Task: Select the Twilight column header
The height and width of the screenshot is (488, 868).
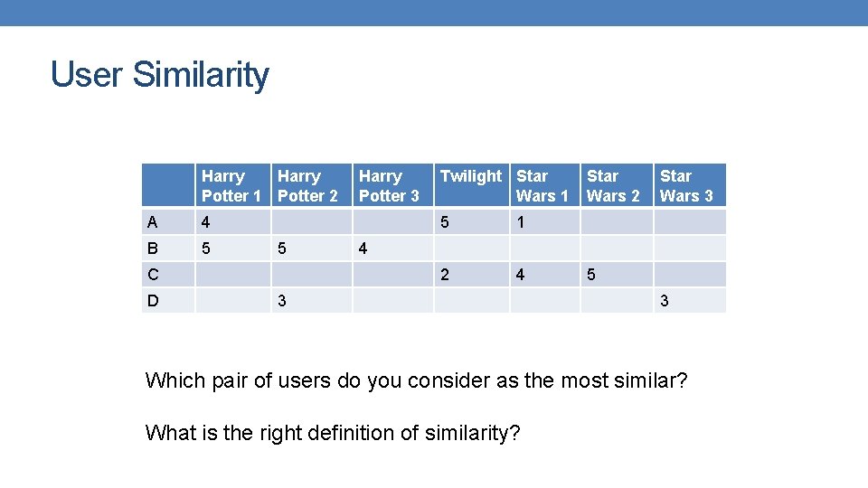Action: (470, 177)
